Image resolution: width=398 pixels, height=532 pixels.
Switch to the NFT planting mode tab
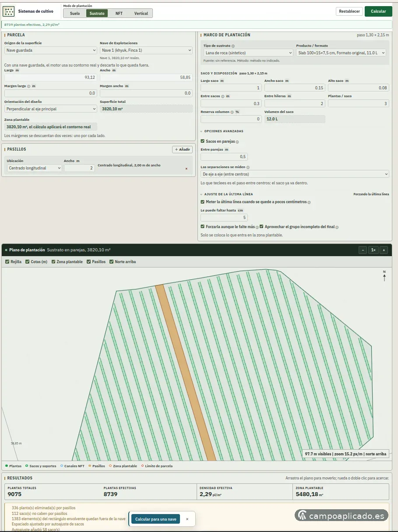click(x=119, y=14)
